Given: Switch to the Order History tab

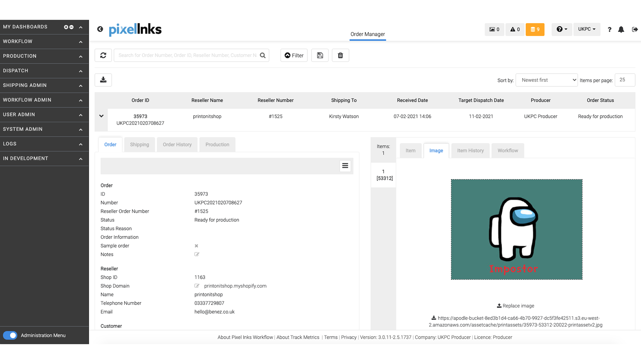Looking at the screenshot, I should tap(177, 144).
